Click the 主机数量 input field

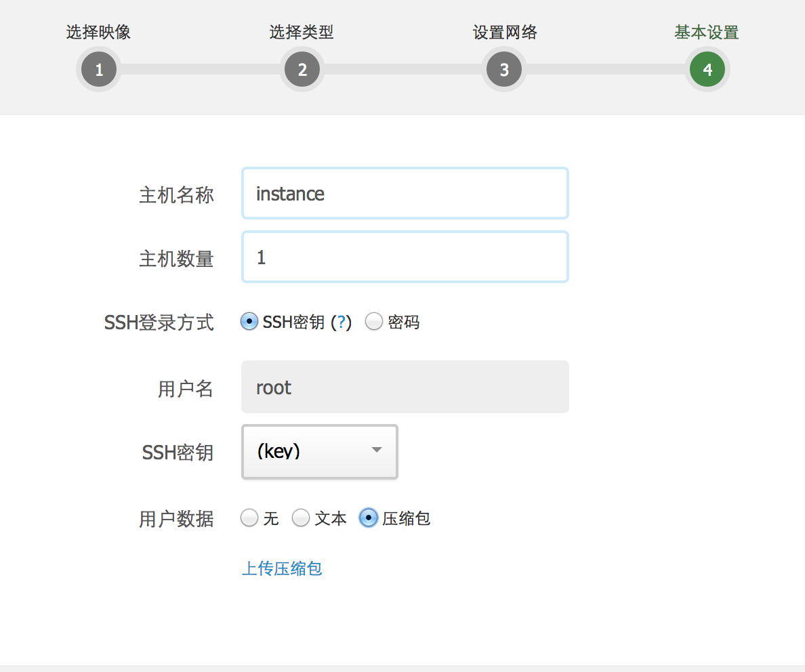(405, 257)
